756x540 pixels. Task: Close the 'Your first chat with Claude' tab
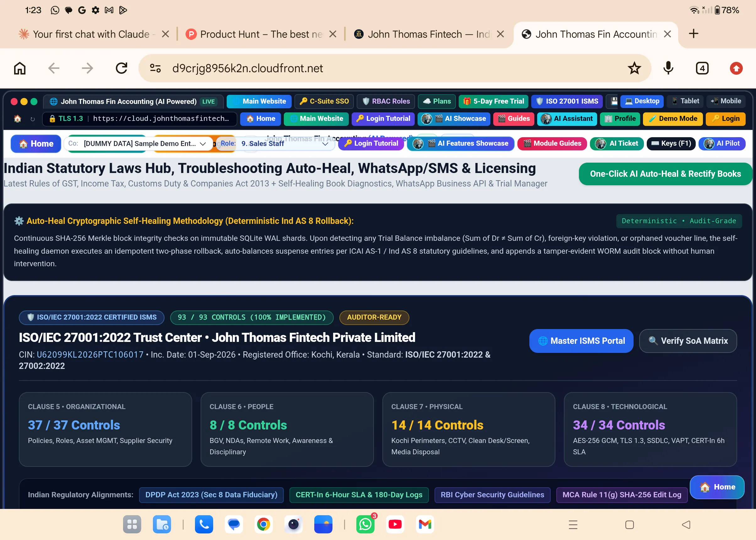(165, 34)
